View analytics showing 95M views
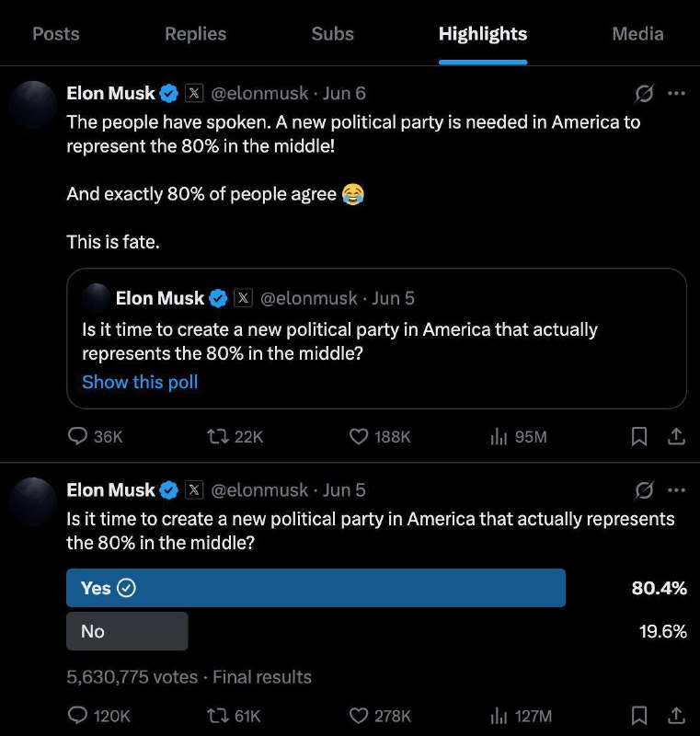 pyautogui.click(x=500, y=437)
